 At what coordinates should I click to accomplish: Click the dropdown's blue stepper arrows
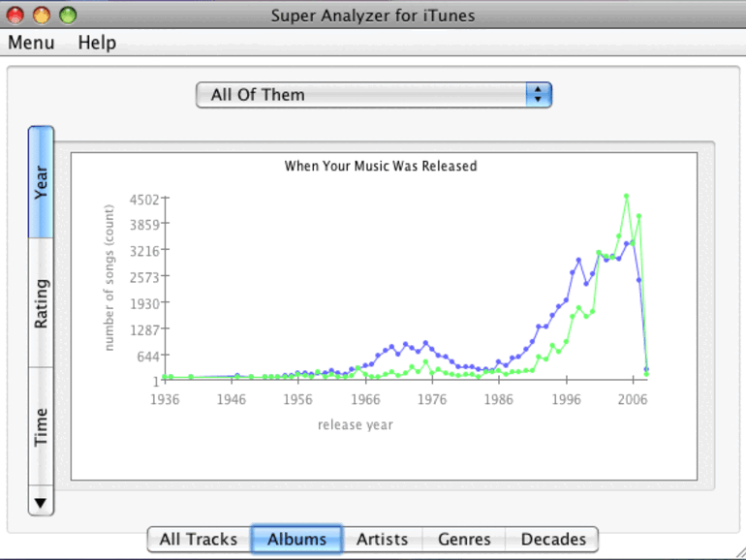(x=539, y=95)
